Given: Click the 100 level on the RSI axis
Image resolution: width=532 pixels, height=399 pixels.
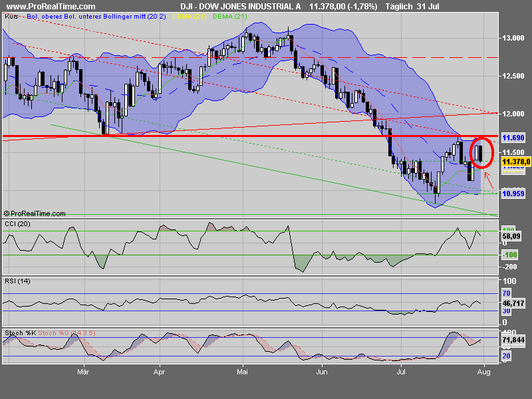Looking at the screenshot, I should click(x=509, y=281).
